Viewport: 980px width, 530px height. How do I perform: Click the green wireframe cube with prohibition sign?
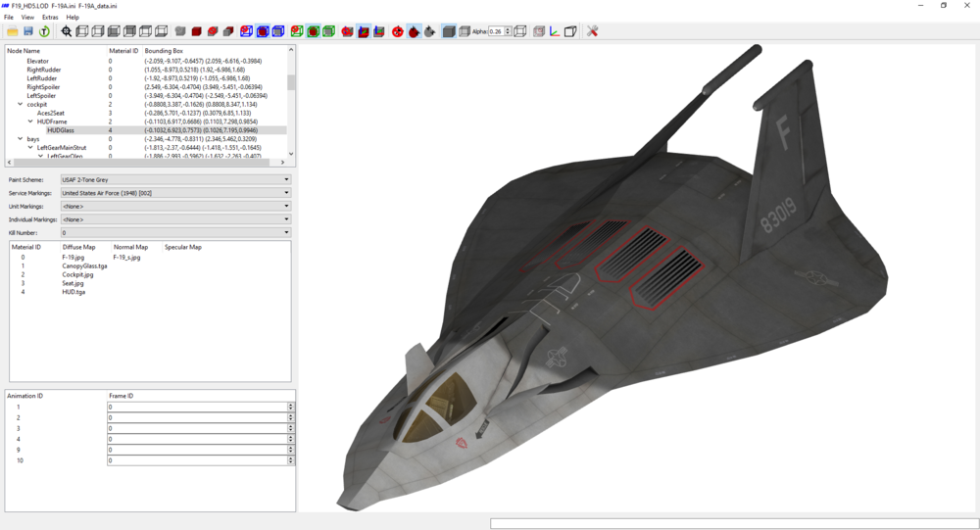298,31
